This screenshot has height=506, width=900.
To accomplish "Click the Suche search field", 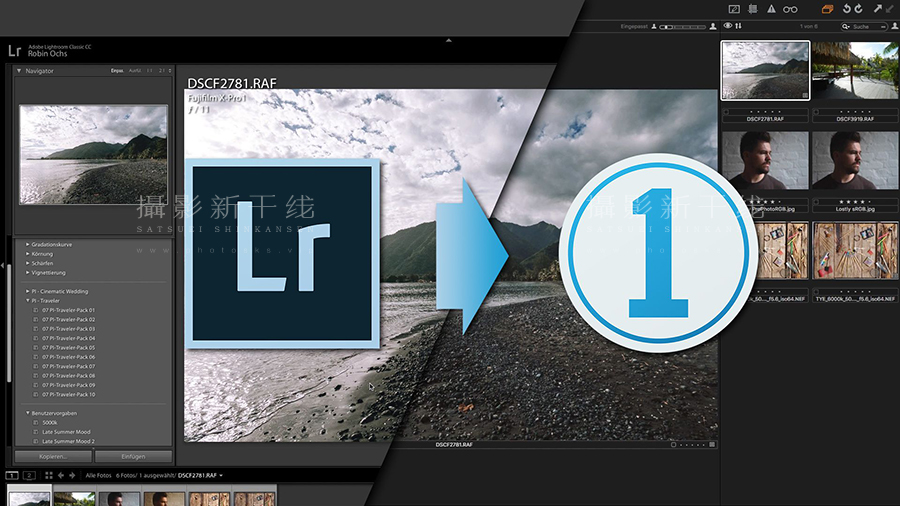I will 864,26.
